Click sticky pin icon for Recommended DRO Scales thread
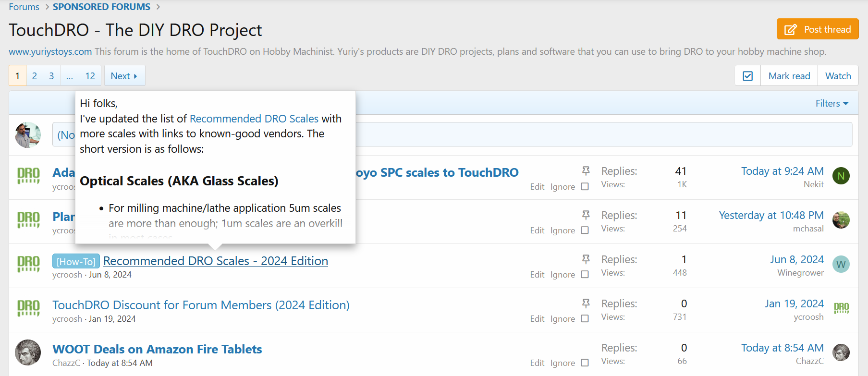 click(x=586, y=259)
